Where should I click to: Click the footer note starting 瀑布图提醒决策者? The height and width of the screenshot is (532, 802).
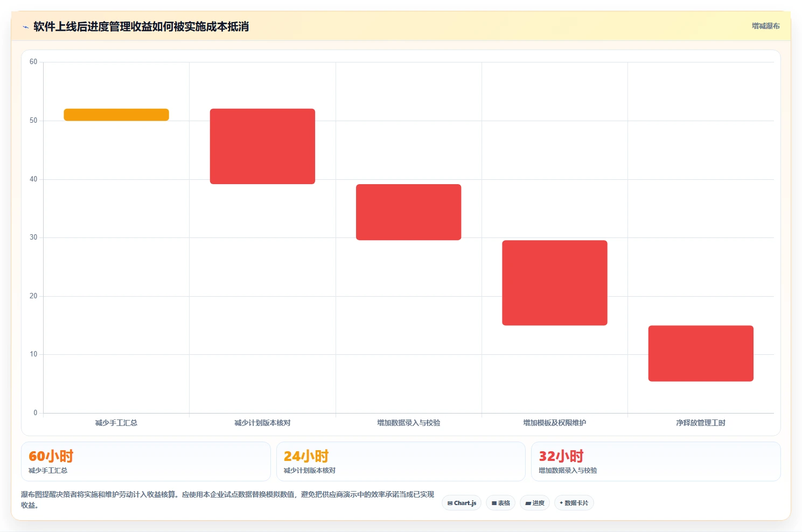pos(227,500)
